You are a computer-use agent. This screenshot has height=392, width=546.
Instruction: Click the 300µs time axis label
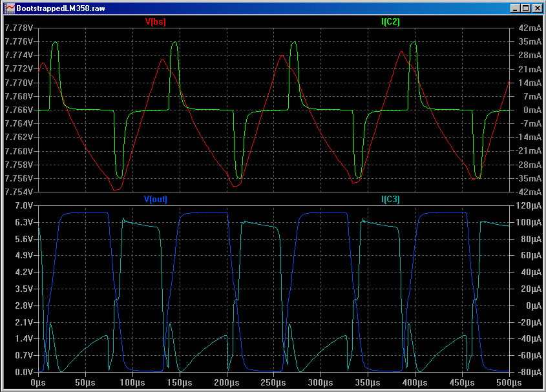pos(320,382)
